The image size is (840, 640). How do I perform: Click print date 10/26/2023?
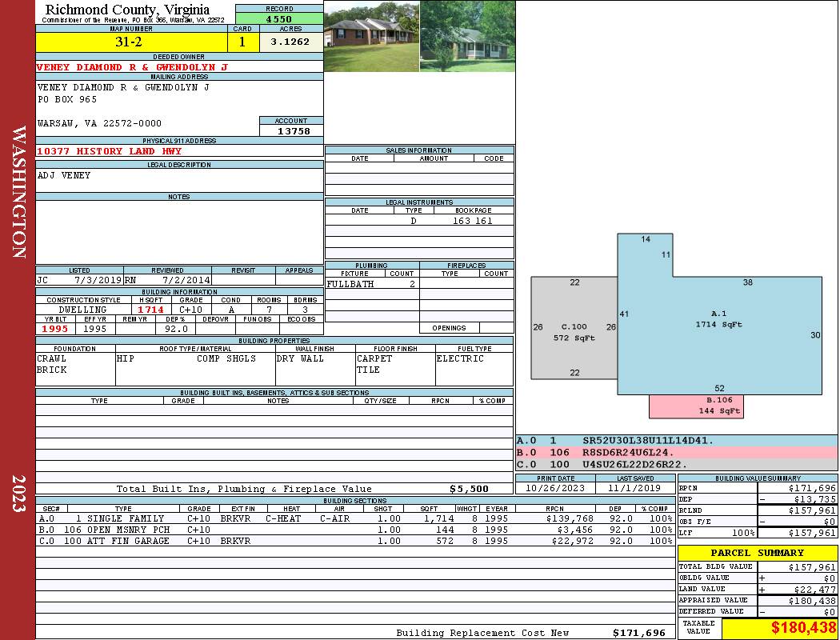(555, 489)
